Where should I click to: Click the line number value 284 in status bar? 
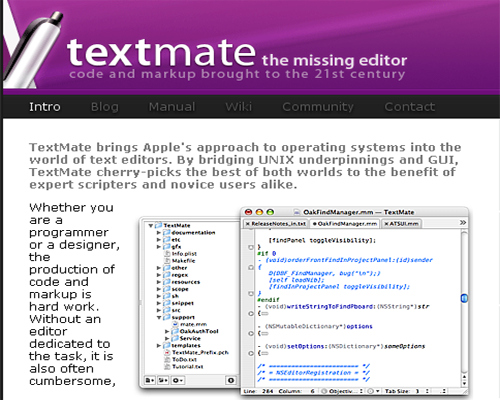(x=268, y=391)
